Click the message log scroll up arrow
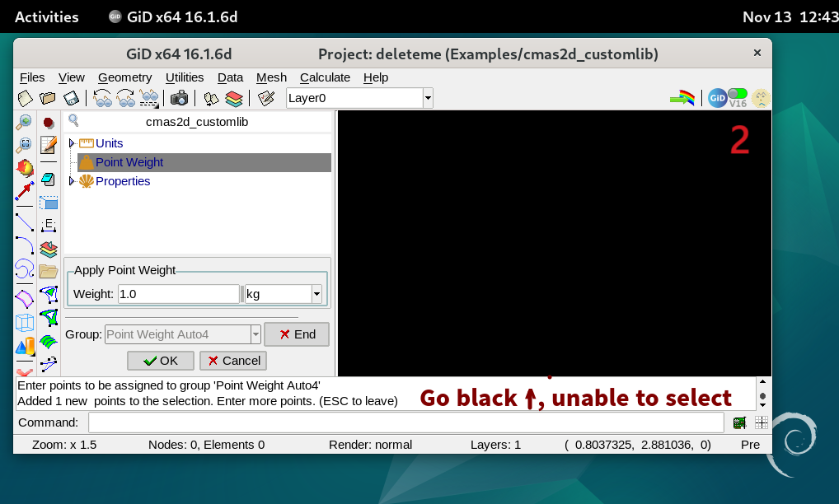The width and height of the screenshot is (839, 504). 763,381
